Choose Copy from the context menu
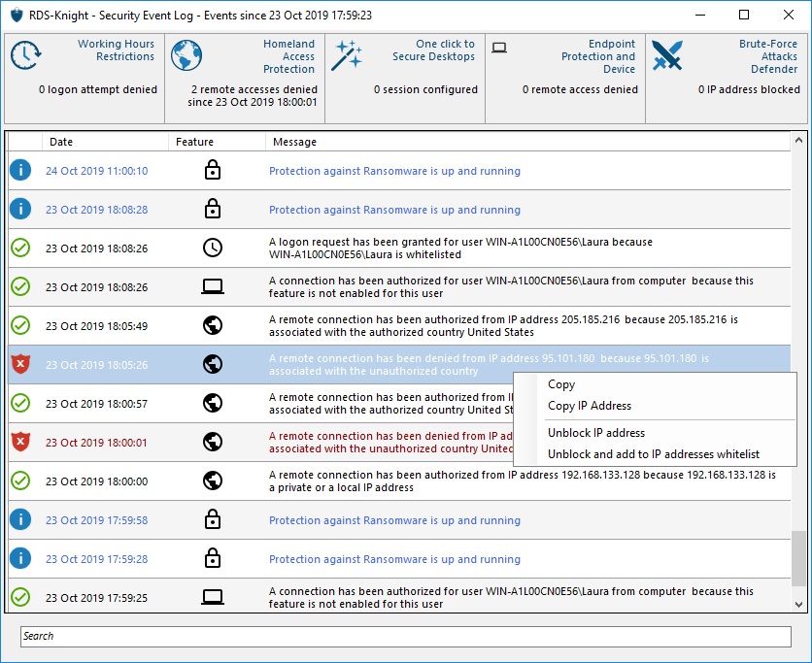Image resolution: width=812 pixels, height=663 pixels. click(x=561, y=384)
